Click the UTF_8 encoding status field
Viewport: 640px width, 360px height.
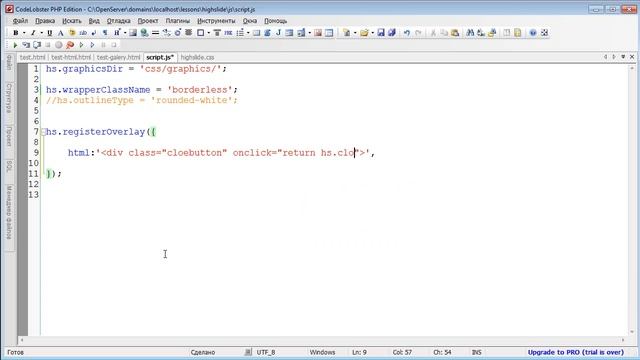266,352
